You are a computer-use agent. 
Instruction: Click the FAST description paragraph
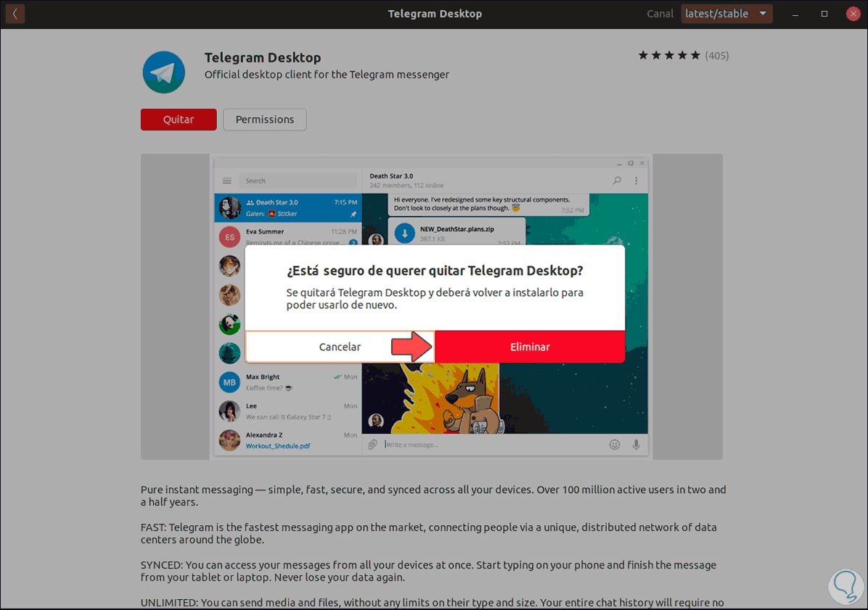point(429,534)
